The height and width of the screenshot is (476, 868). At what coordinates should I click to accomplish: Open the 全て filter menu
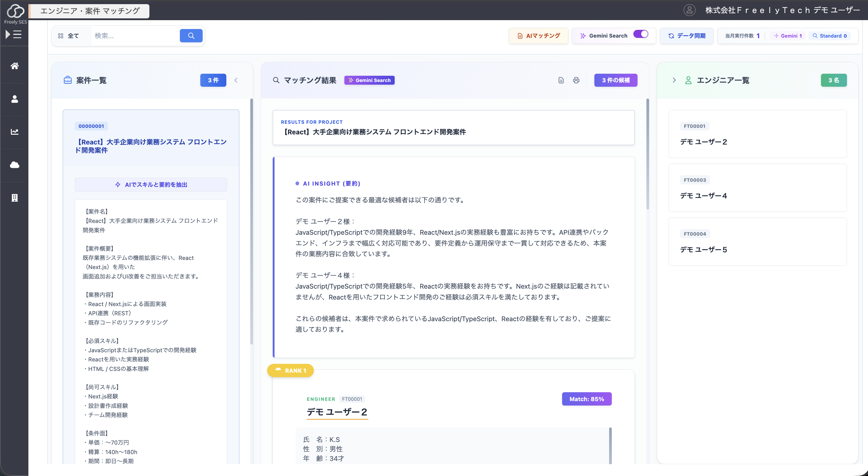[x=73, y=36]
